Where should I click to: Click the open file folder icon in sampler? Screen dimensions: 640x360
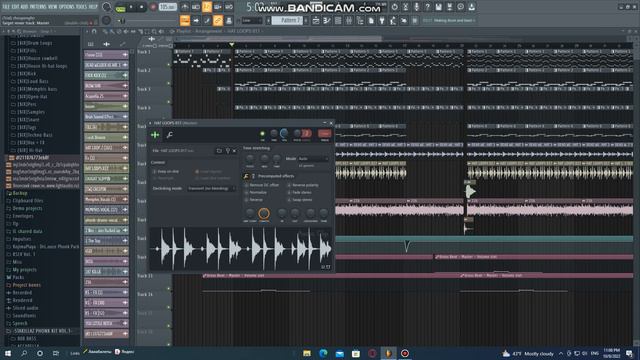pyautogui.click(x=219, y=151)
